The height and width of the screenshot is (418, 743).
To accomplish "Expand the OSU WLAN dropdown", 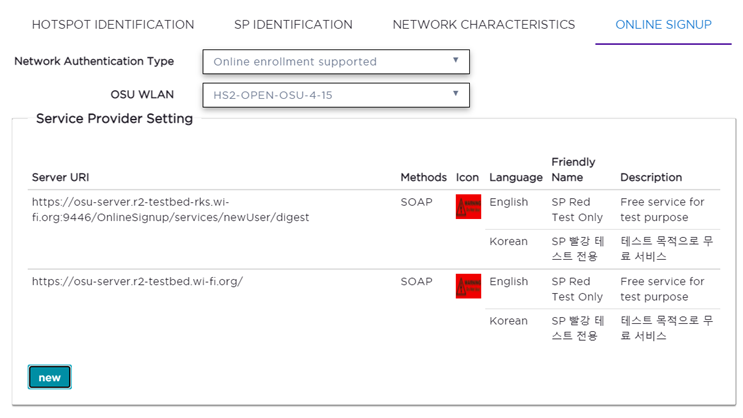I will (336, 95).
